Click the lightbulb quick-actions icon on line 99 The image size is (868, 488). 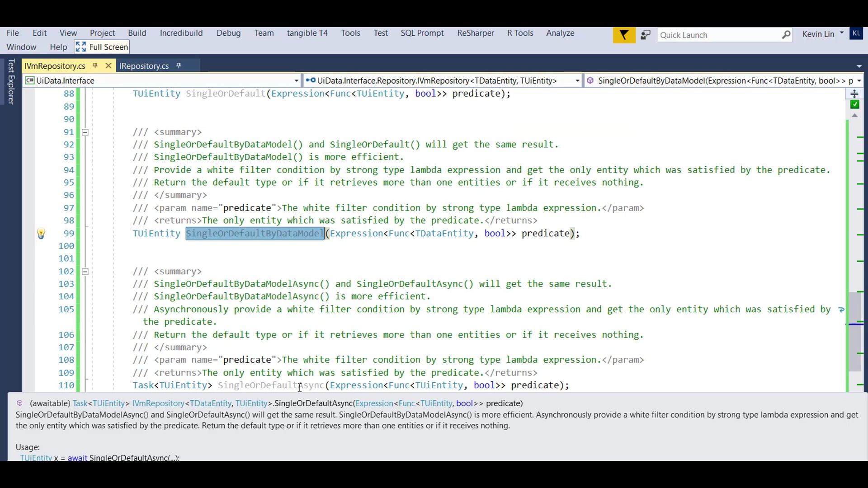[41, 234]
